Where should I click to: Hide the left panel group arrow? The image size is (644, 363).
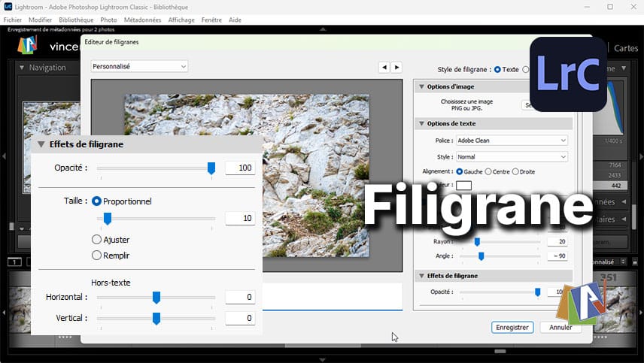pos(4,156)
